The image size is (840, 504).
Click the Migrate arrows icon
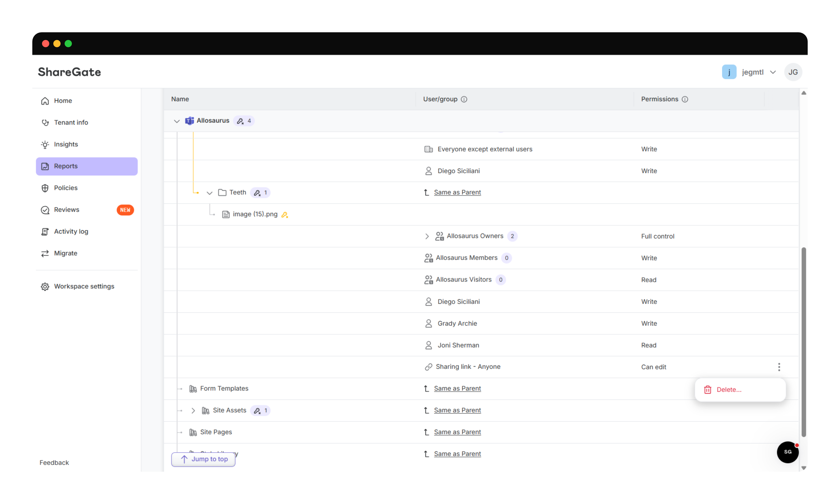click(45, 253)
